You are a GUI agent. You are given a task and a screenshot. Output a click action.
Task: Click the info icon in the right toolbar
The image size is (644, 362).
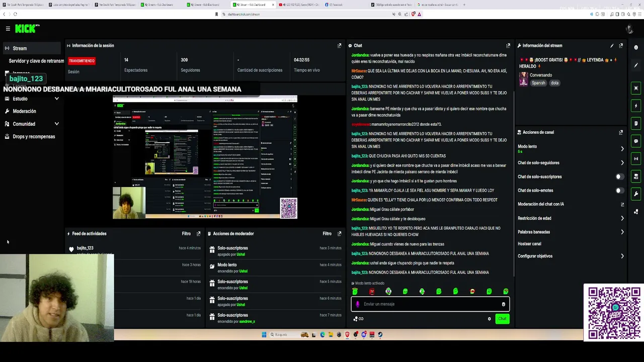636,47
